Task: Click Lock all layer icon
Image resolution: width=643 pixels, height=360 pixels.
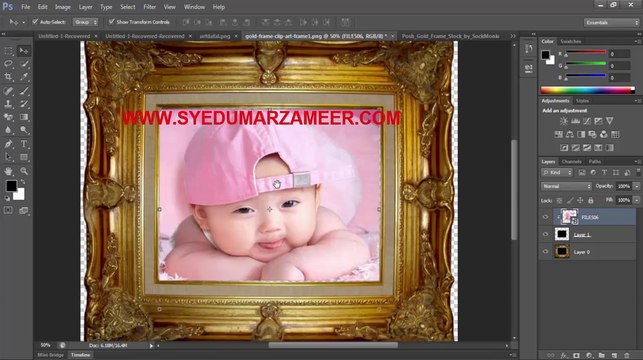Action: [x=591, y=201]
